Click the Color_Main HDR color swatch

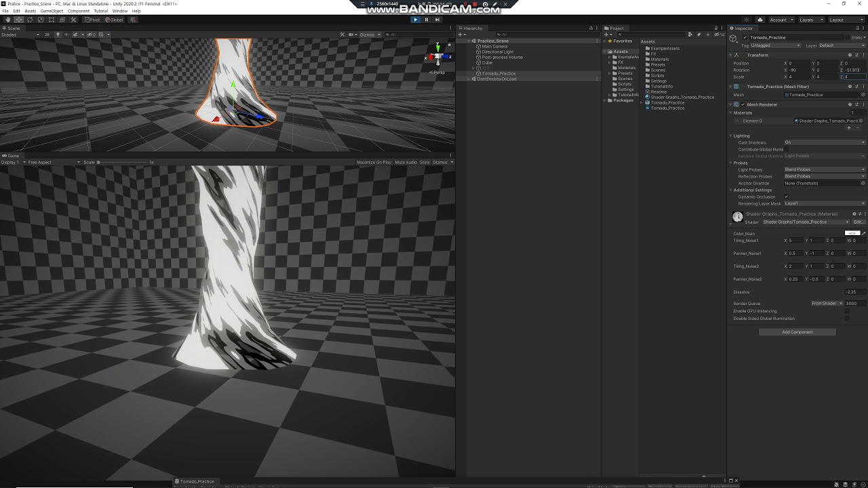(x=852, y=234)
